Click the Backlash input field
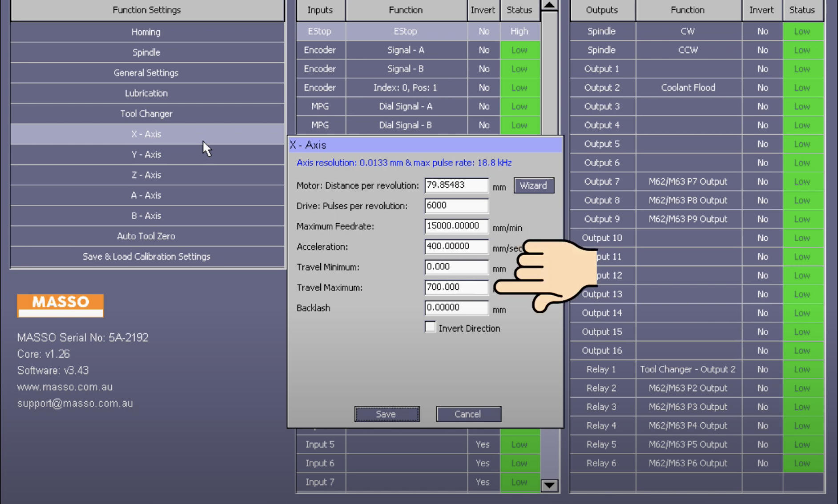 (x=456, y=308)
